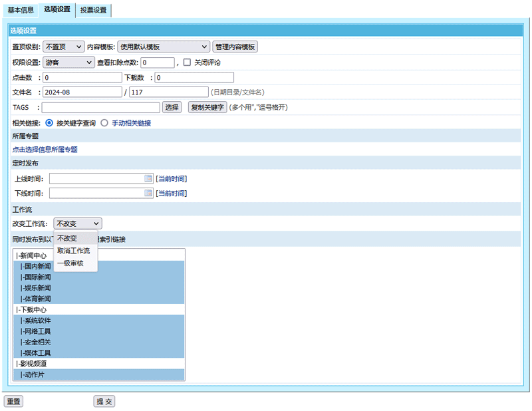Select the 手动相关链接 radio button
532x411 pixels.
(x=104, y=122)
